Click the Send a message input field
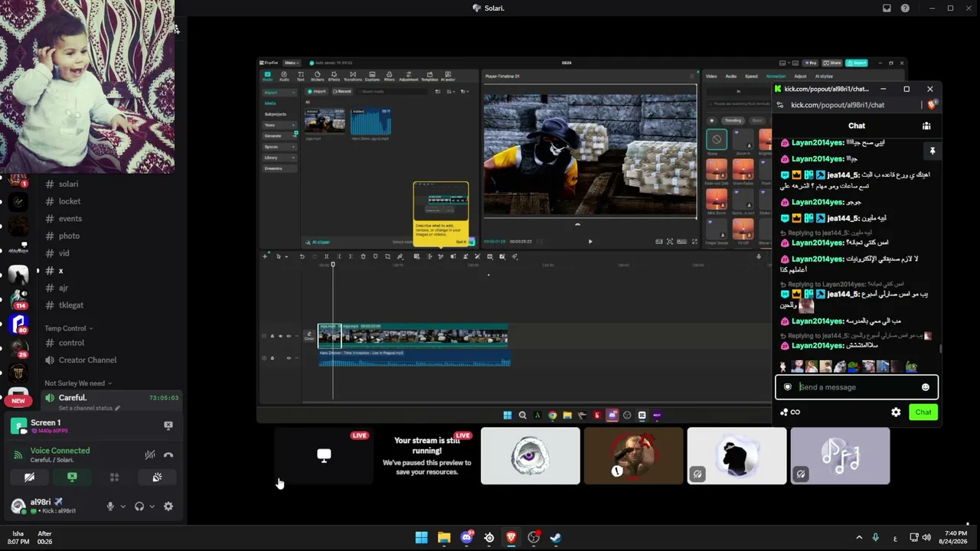 [x=857, y=387]
